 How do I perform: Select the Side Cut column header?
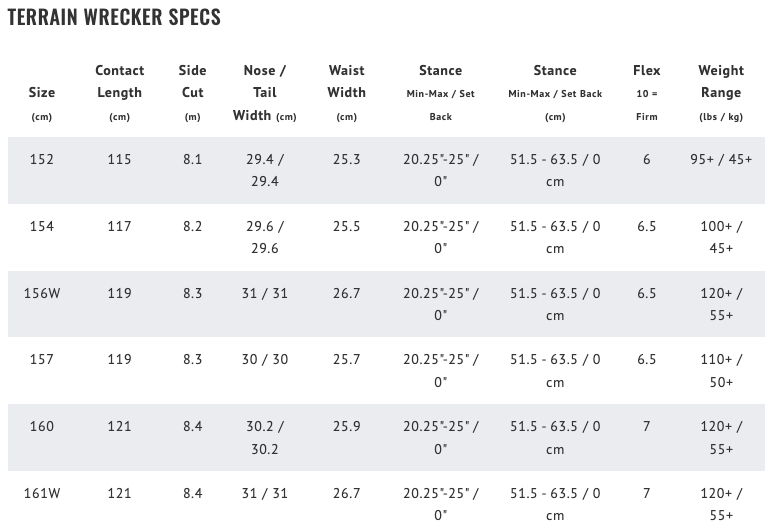192,82
